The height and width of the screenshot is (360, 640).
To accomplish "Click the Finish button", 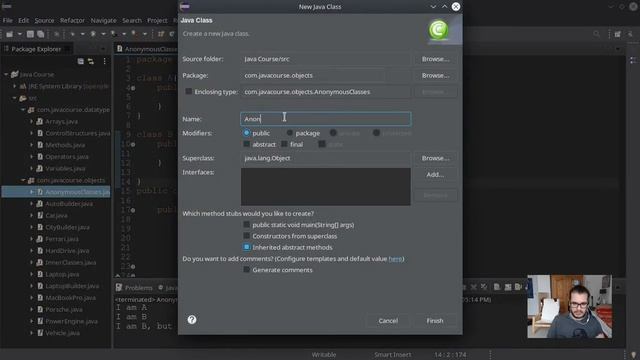I will pos(435,321).
